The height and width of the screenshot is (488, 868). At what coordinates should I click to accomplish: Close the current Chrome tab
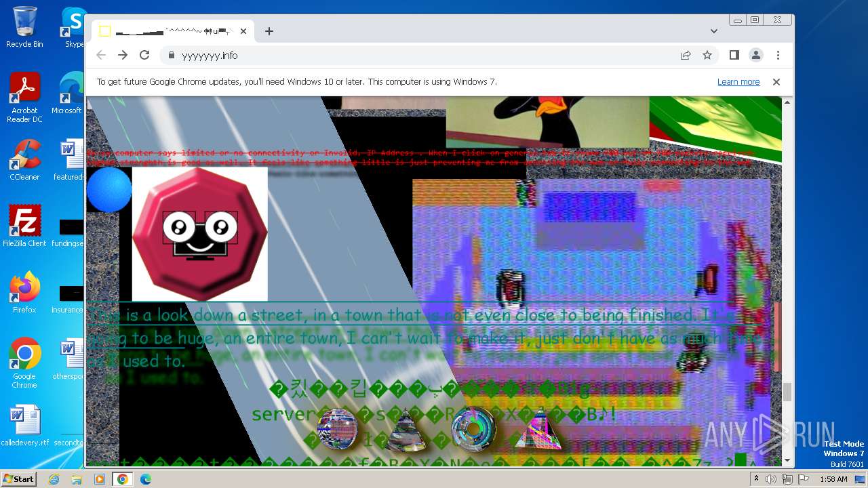243,31
